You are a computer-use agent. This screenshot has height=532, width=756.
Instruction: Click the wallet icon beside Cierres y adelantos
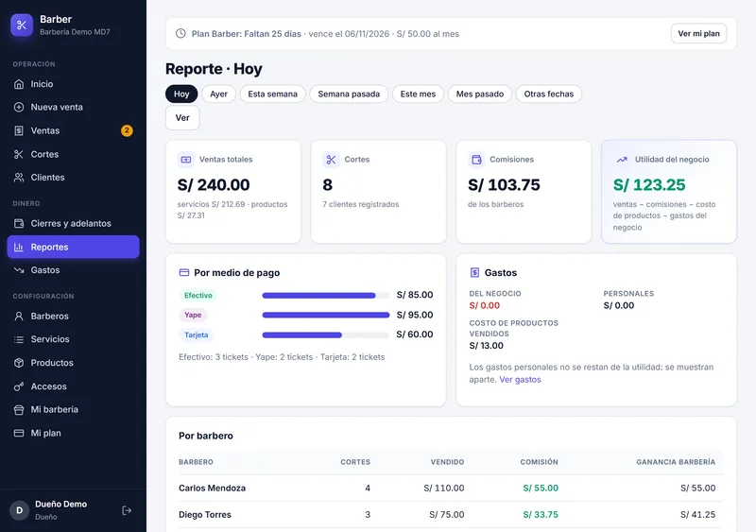19,223
